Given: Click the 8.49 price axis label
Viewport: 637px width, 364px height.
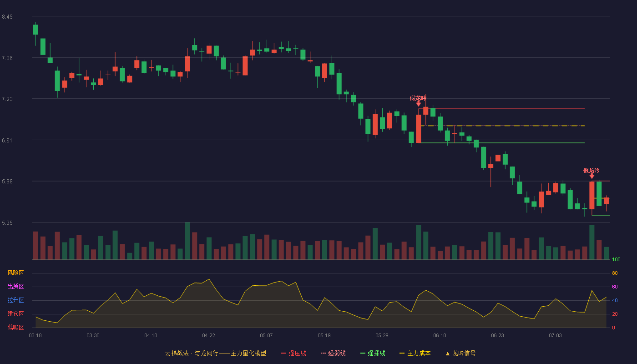Looking at the screenshot, I should pyautogui.click(x=7, y=17).
